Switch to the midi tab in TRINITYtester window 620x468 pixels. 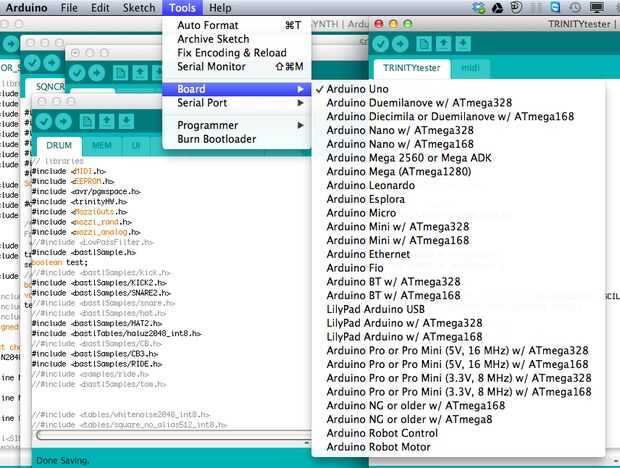coord(471,68)
